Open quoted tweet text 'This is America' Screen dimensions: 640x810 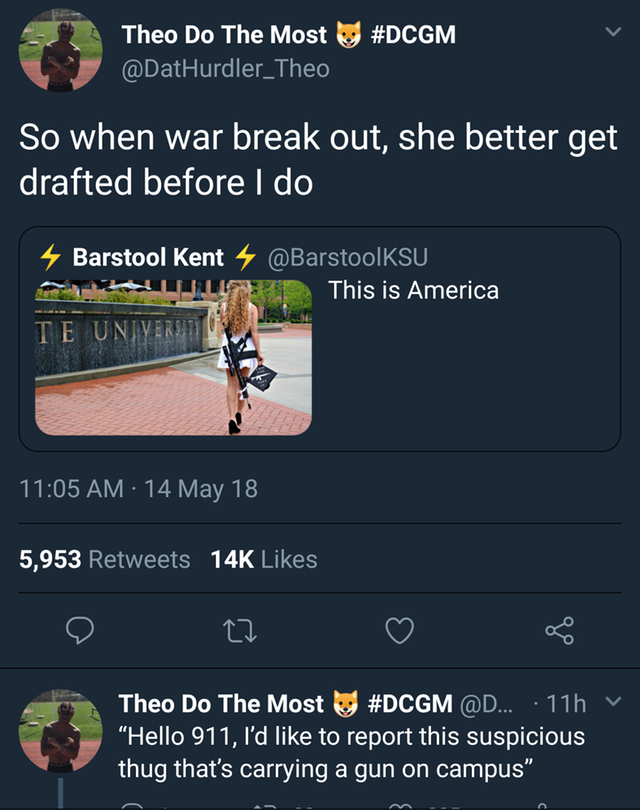413,290
